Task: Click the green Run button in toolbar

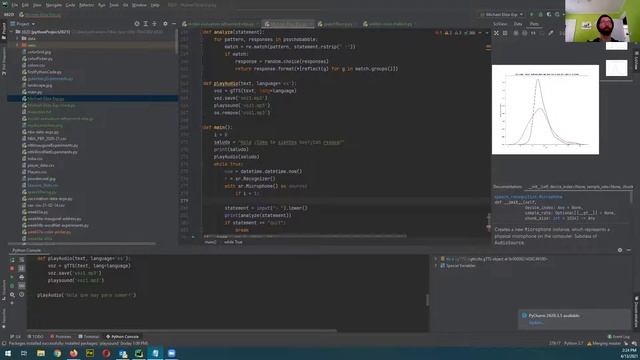Action: [x=531, y=14]
